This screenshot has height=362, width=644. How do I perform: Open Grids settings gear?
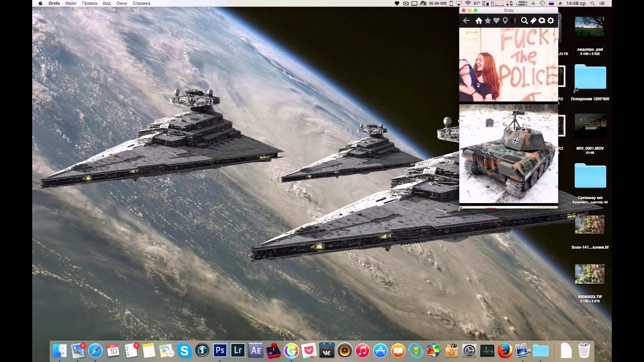pyautogui.click(x=551, y=21)
